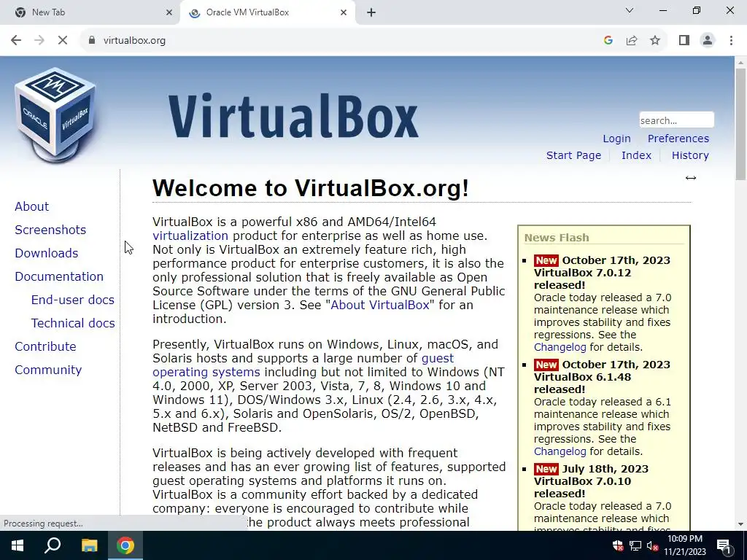Click the News Flash heading

(x=557, y=238)
